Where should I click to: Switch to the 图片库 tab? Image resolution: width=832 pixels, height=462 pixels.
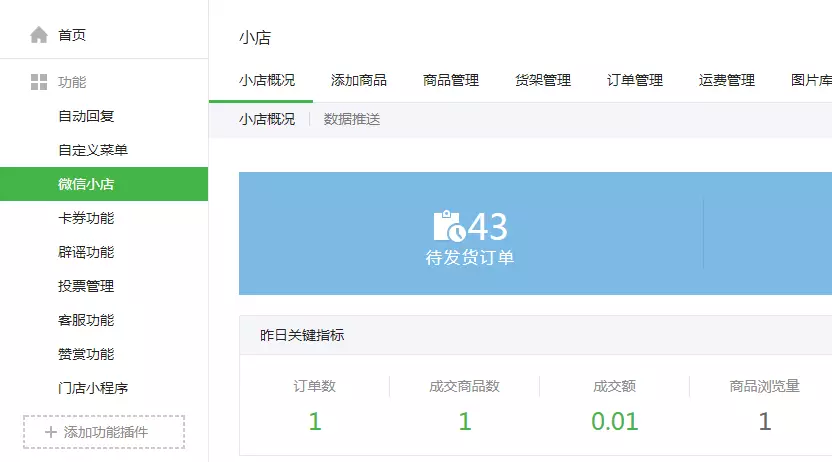point(811,80)
